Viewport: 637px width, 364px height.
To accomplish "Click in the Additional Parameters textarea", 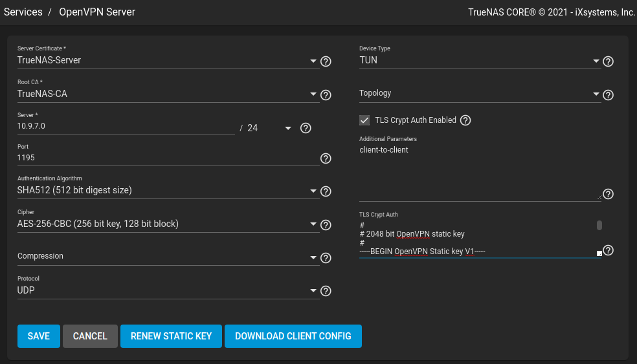I will pyautogui.click(x=480, y=173).
